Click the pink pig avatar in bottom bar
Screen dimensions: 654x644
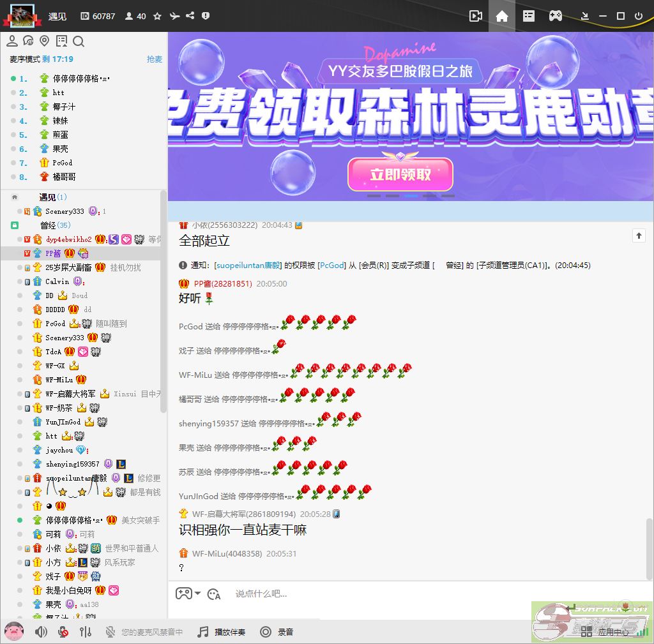[14, 631]
